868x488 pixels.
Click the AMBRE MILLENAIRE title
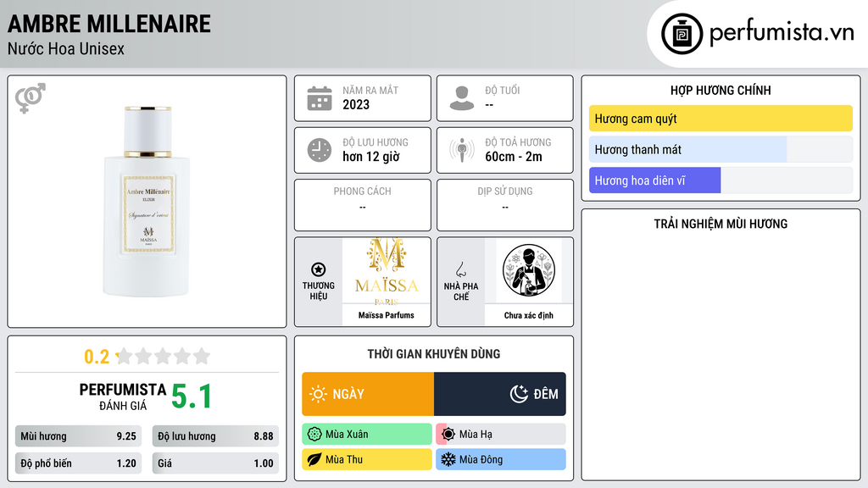(x=109, y=24)
